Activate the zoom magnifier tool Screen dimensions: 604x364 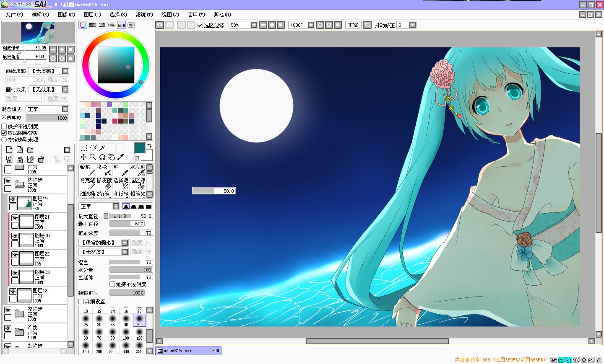93,157
